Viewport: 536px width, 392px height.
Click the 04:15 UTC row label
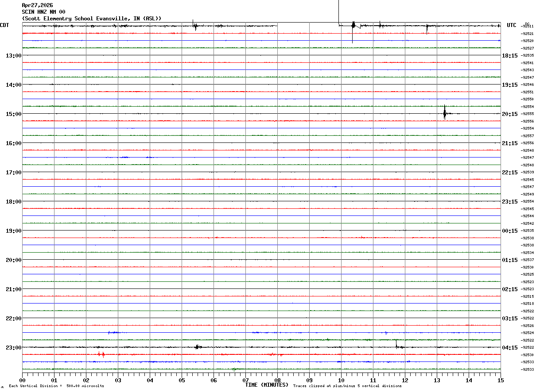(509, 347)
